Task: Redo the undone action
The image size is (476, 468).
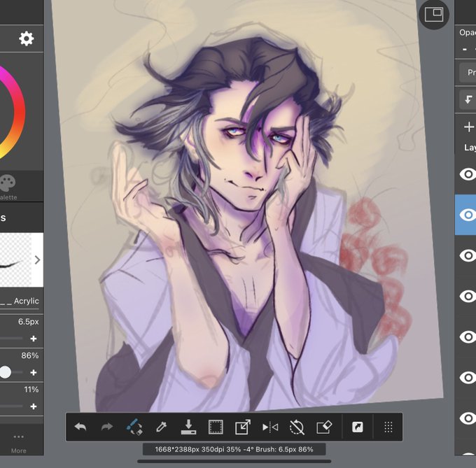Action: tap(107, 427)
